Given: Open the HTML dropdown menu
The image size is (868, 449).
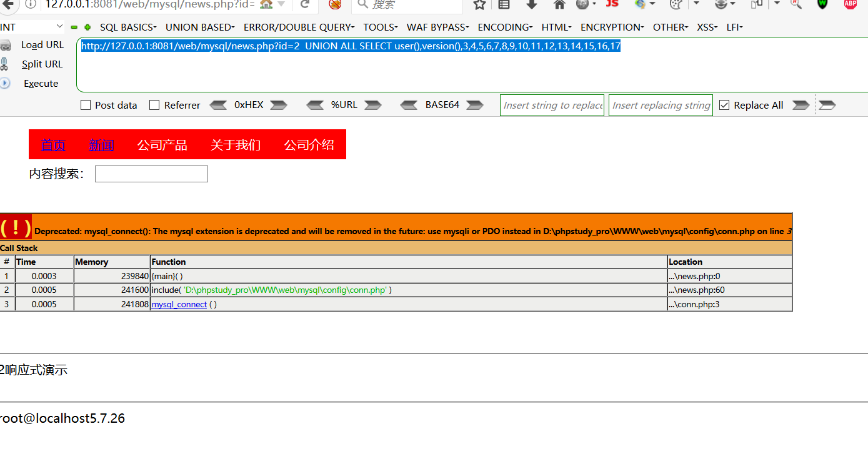Looking at the screenshot, I should pyautogui.click(x=556, y=27).
